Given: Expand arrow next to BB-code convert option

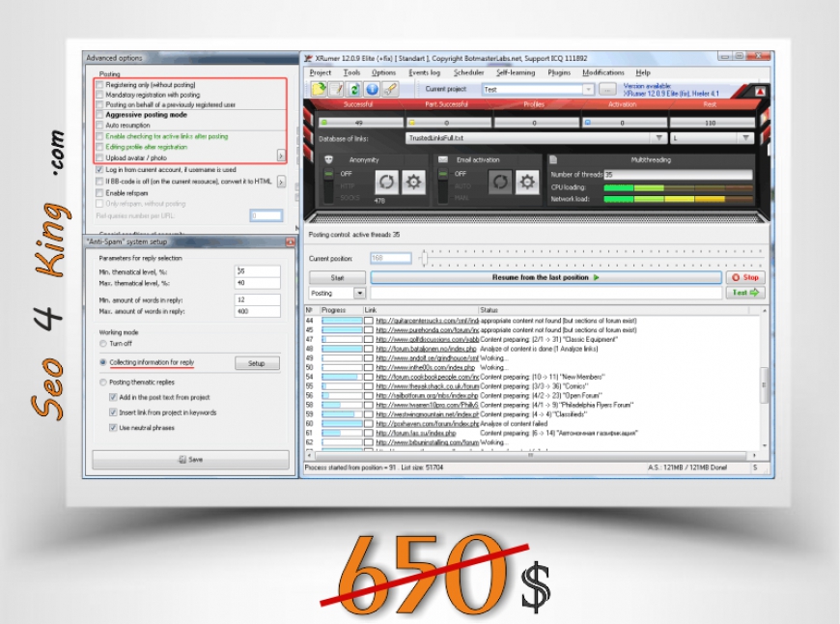Looking at the screenshot, I should [x=281, y=182].
